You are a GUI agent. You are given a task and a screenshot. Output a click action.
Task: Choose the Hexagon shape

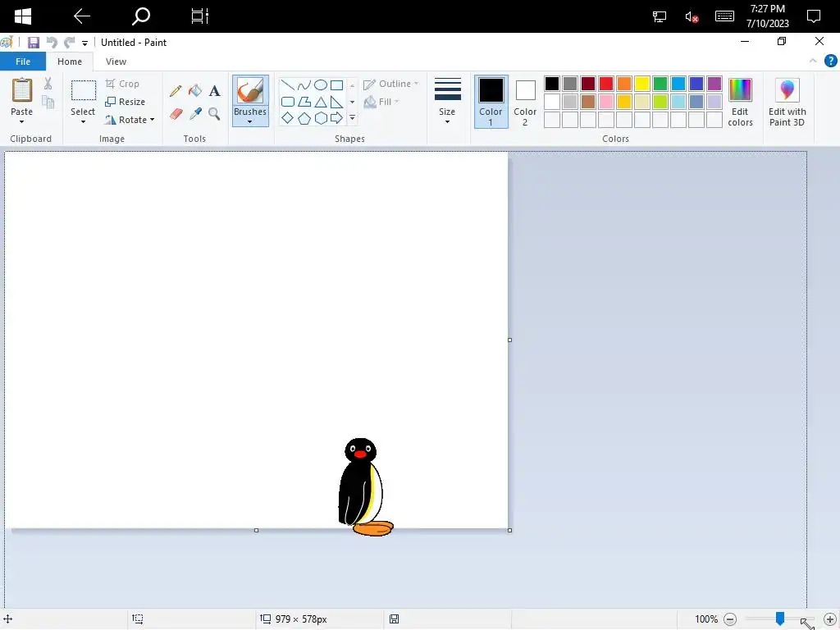click(321, 118)
